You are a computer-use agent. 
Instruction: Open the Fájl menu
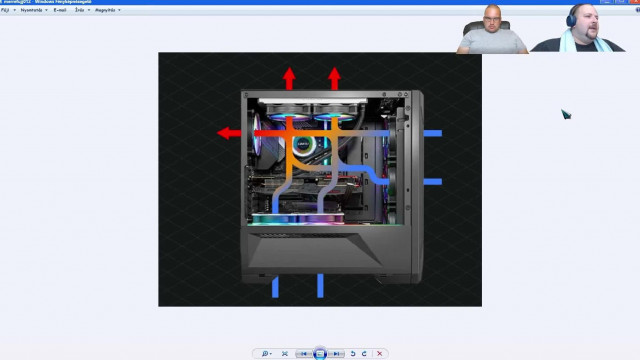pyautogui.click(x=5, y=10)
